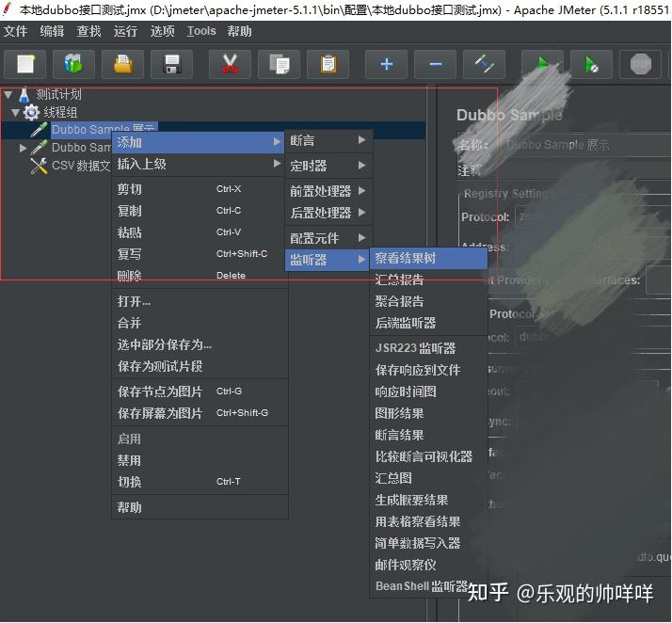
Task: Select 图形结果 entry
Action: [428, 413]
